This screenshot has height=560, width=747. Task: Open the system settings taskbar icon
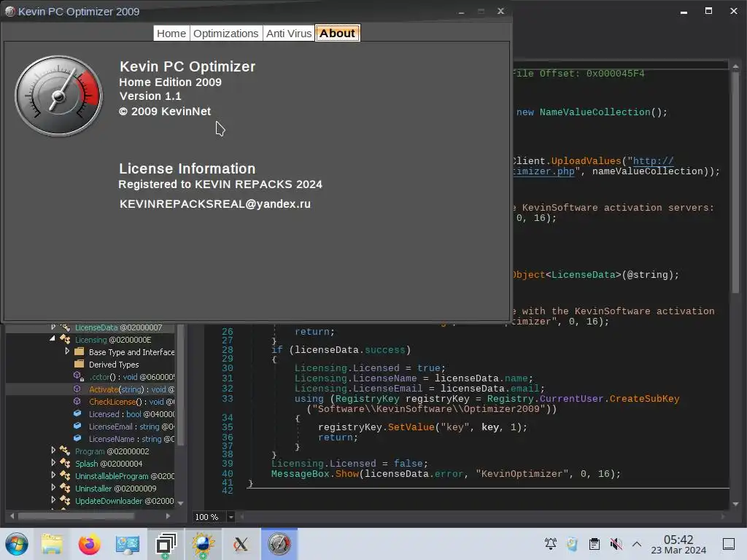click(127, 544)
